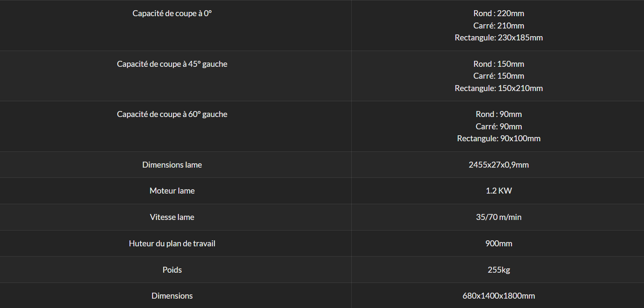Viewport: 644px width, 308px height.
Task: Click the 'Vitesse lame' row label
Action: coord(172,217)
